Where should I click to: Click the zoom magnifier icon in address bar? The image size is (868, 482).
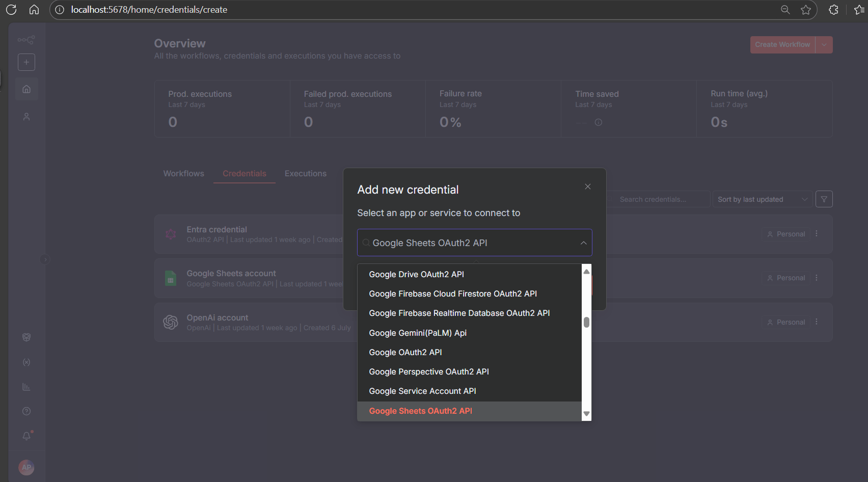click(785, 10)
